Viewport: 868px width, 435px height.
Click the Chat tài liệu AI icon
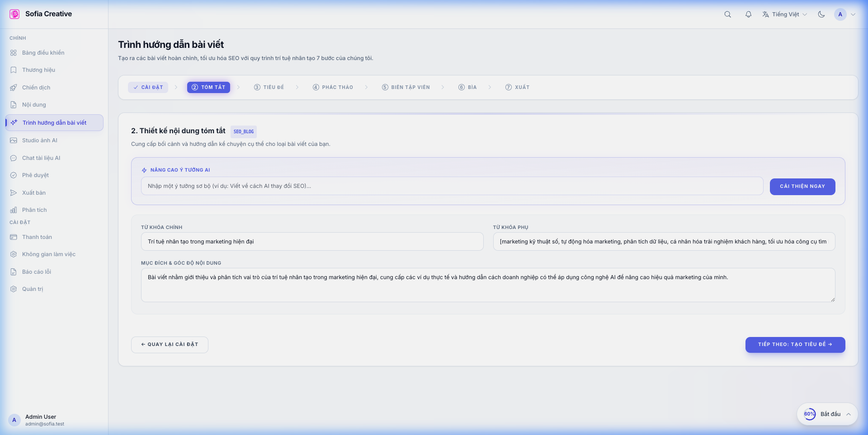click(14, 158)
